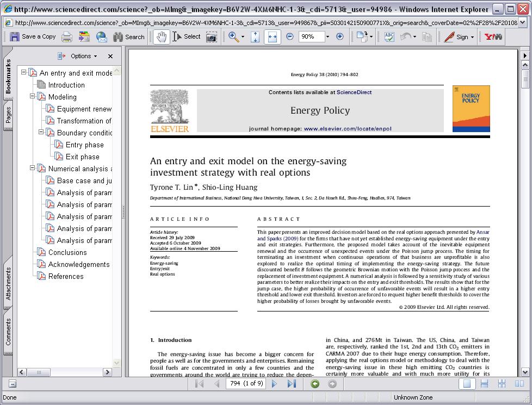This screenshot has height=405, width=532.
Task: Print the document with the printer icon
Action: [67, 37]
